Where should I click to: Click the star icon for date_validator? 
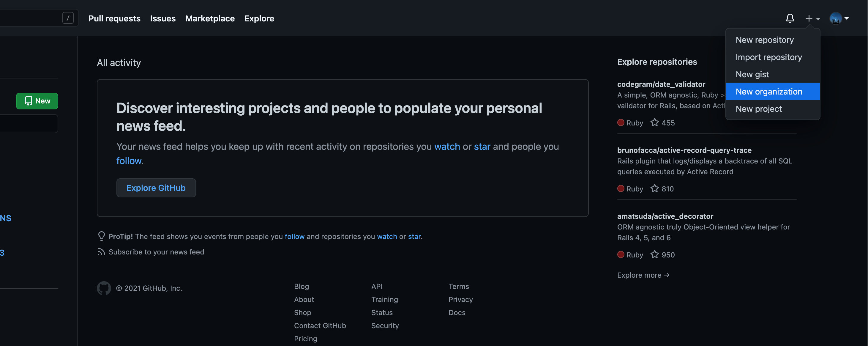pyautogui.click(x=654, y=122)
